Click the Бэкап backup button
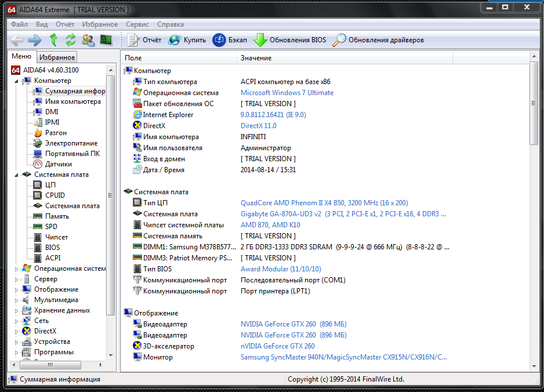This screenshot has height=392, width=544. [x=230, y=40]
